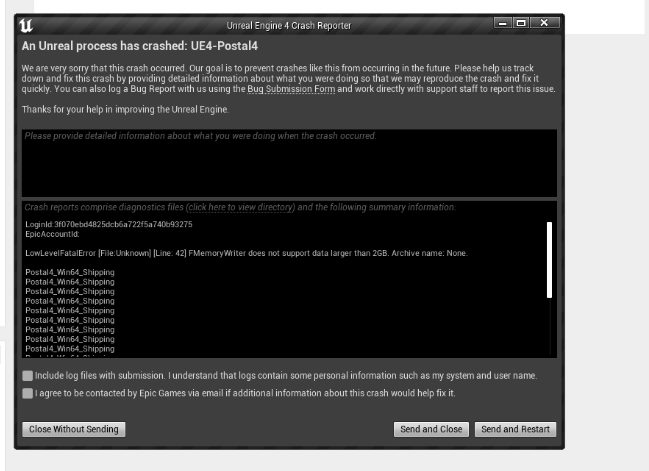649x471 pixels.
Task: Click the crash description text box
Action: coord(288,165)
